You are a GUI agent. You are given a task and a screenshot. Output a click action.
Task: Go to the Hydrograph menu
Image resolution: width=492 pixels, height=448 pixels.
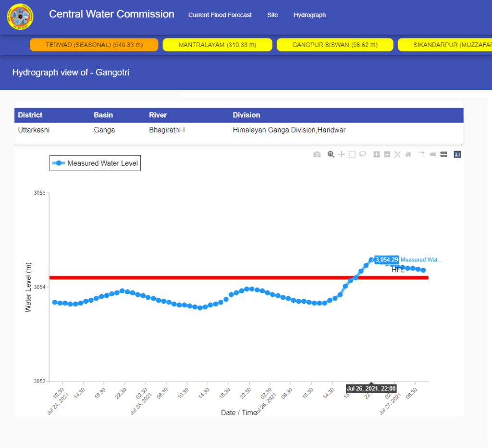point(309,15)
